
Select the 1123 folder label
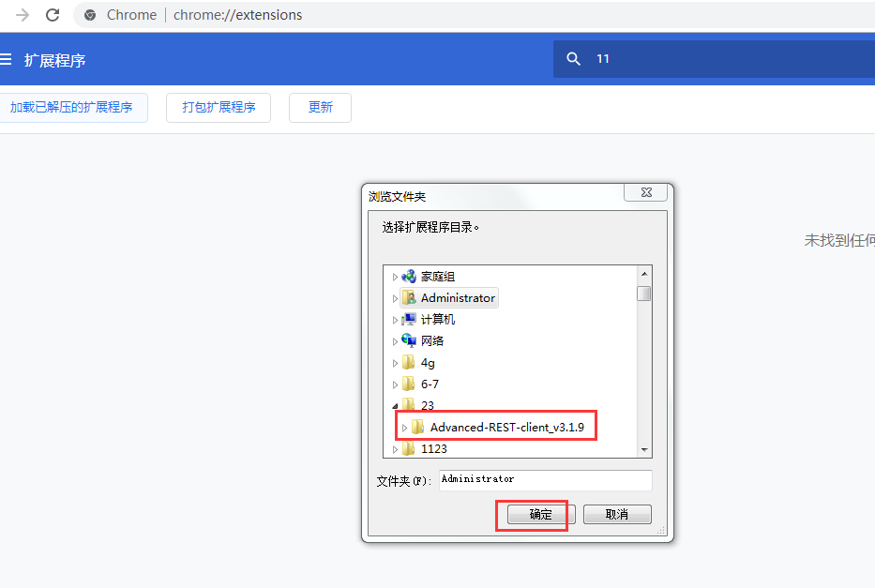pos(434,449)
